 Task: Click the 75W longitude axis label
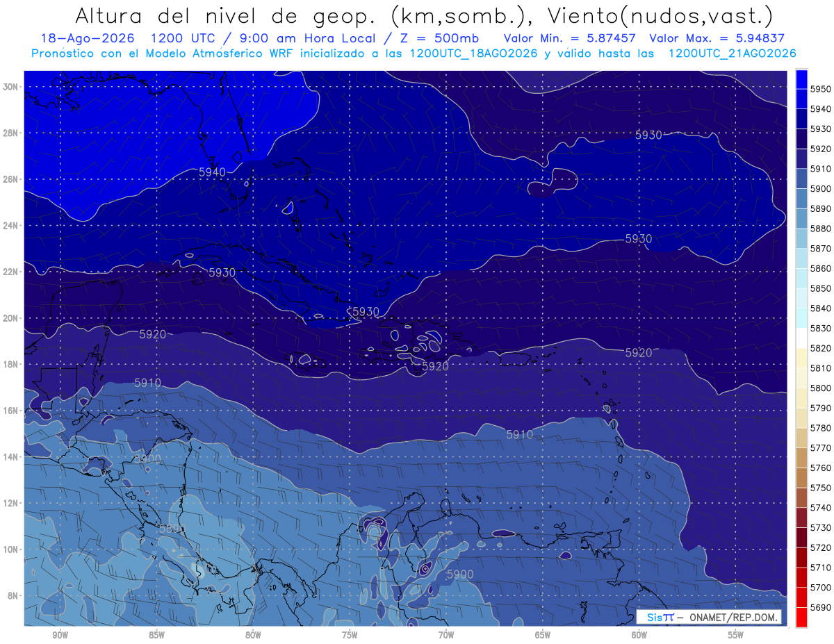point(350,635)
